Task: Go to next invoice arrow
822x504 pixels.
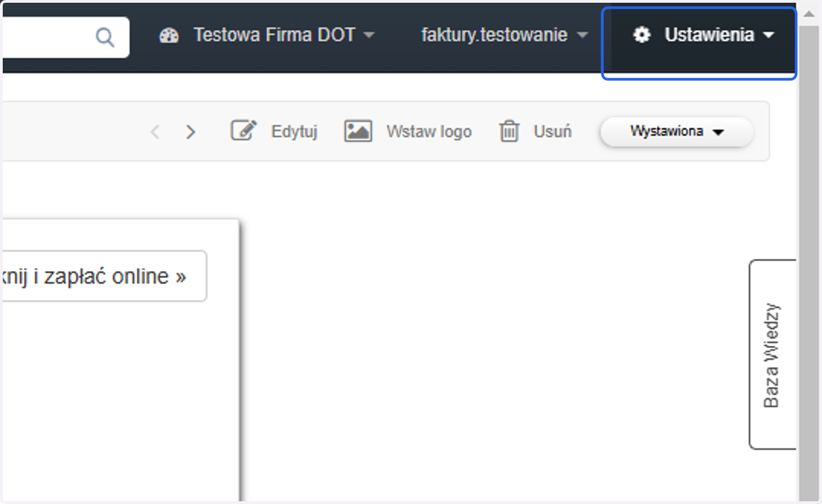Action: coord(190,131)
